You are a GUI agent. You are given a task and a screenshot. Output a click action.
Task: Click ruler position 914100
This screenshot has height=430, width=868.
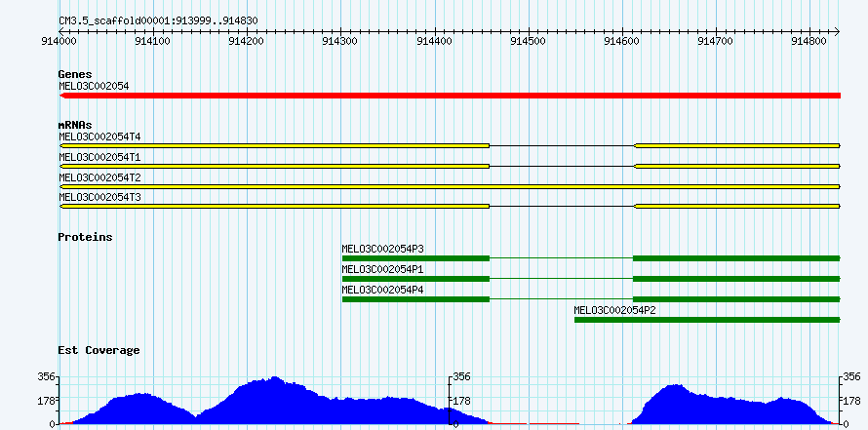[x=152, y=41]
